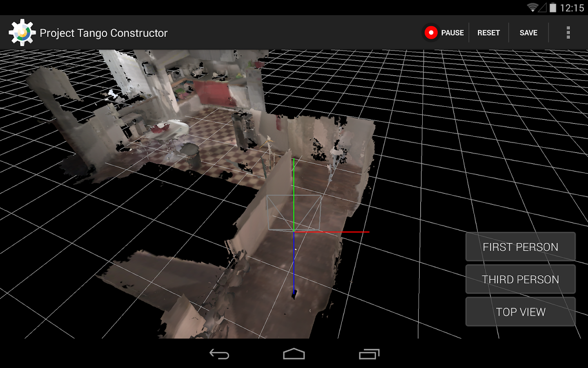Viewport: 588px width, 368px height.
Task: Tap the Wi-Fi status icon
Action: (532, 8)
